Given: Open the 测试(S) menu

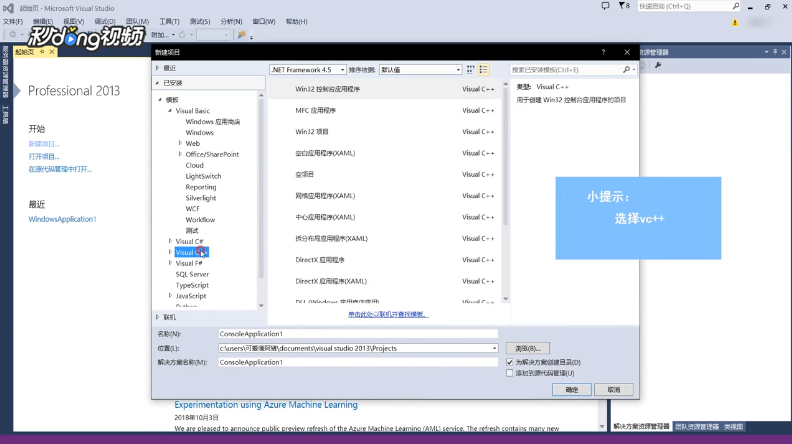Looking at the screenshot, I should [200, 22].
